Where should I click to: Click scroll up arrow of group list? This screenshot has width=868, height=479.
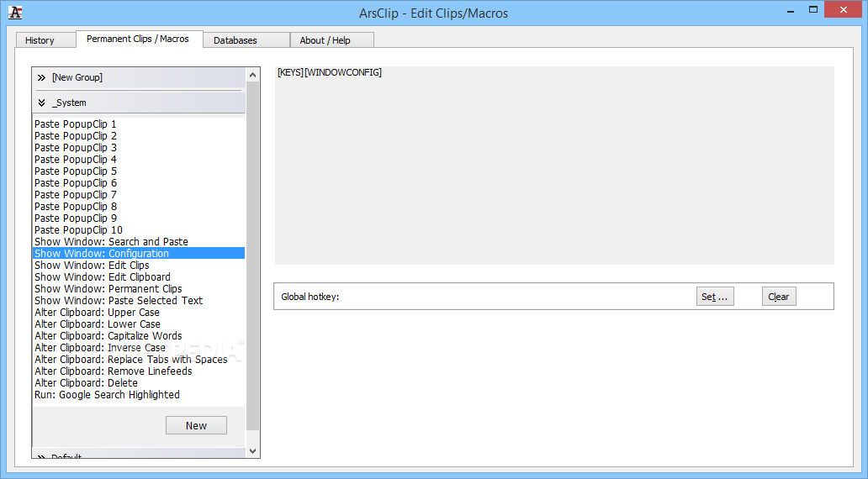click(252, 75)
